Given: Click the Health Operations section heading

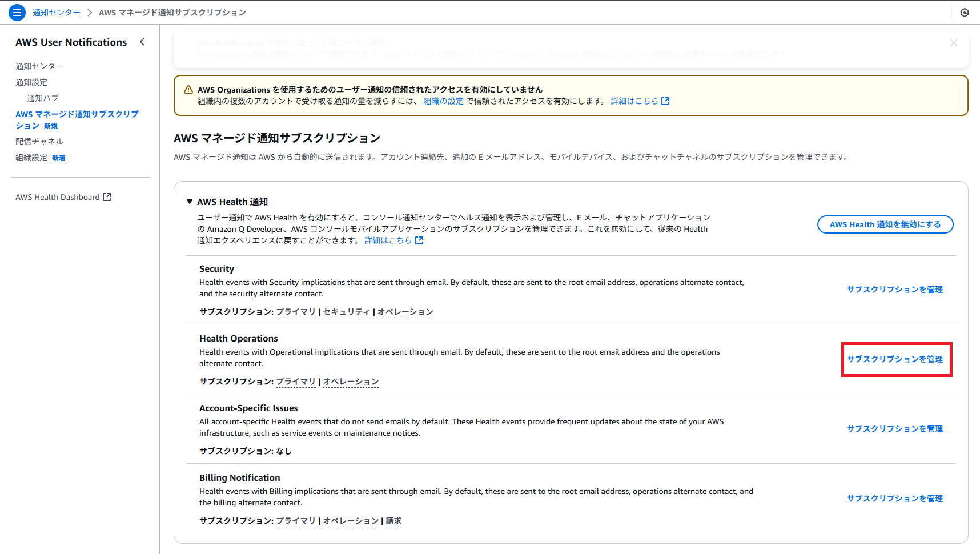Looking at the screenshot, I should click(x=239, y=339).
